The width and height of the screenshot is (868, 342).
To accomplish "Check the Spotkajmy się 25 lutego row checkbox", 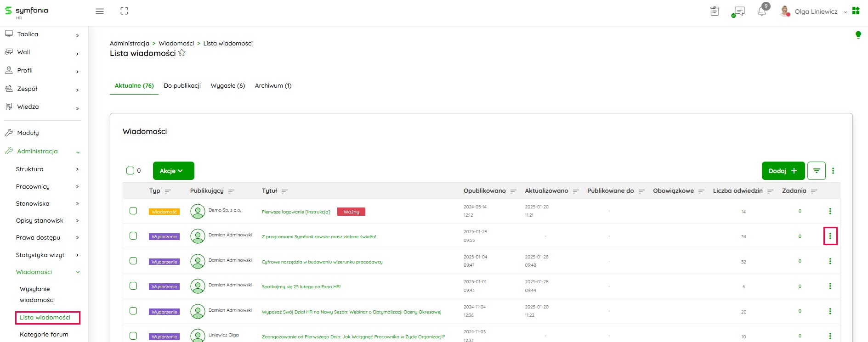I will click(133, 286).
